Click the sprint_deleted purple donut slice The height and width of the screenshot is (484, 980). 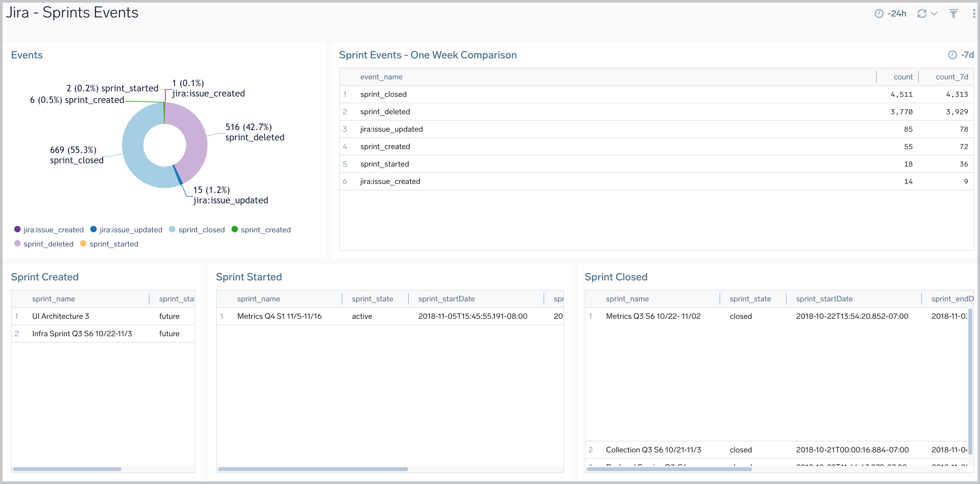[x=196, y=141]
